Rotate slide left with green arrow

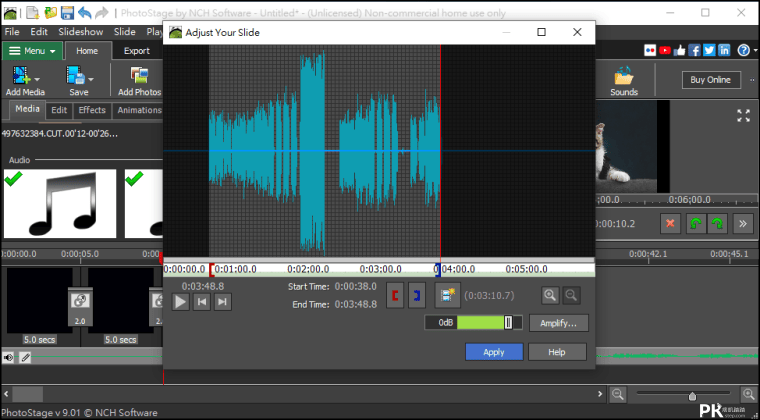(x=696, y=224)
